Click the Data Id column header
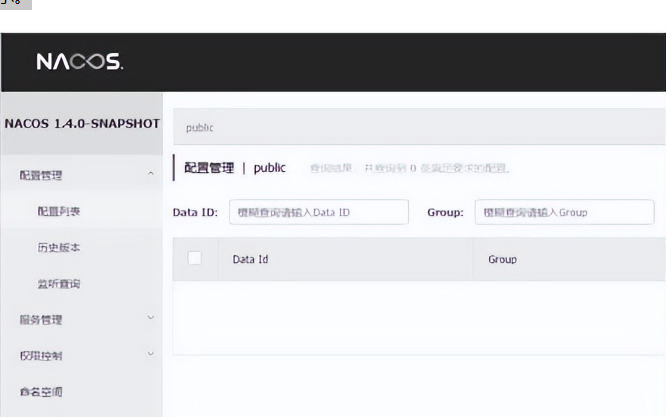Viewport: 666px width, 417px height. coord(250,259)
